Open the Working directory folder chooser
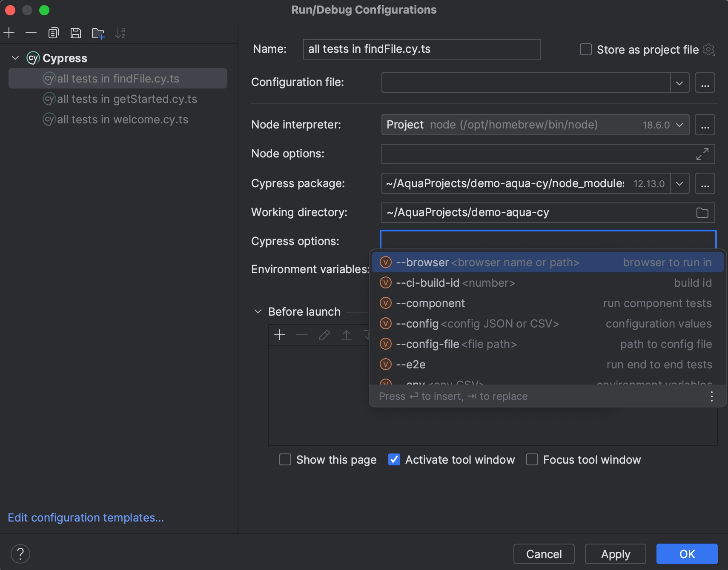This screenshot has height=570, width=728. [702, 213]
